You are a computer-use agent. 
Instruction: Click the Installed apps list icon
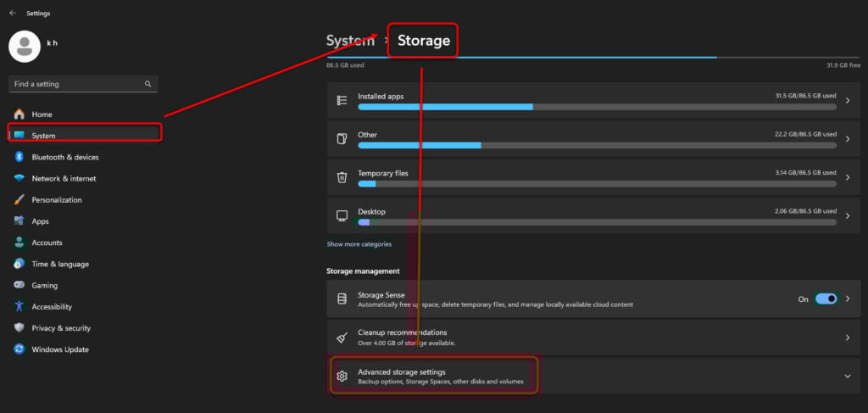coord(342,100)
